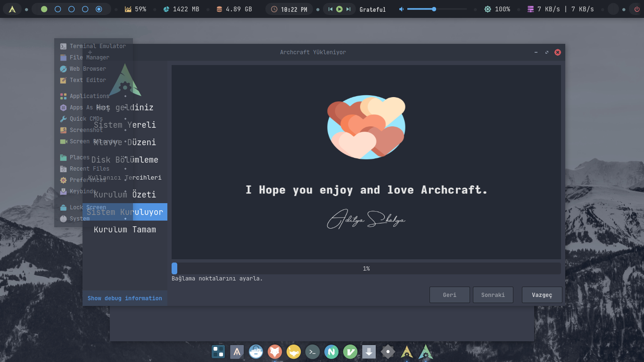Open the System menu entry
Viewport: 644px width, 362px height.
(93, 219)
